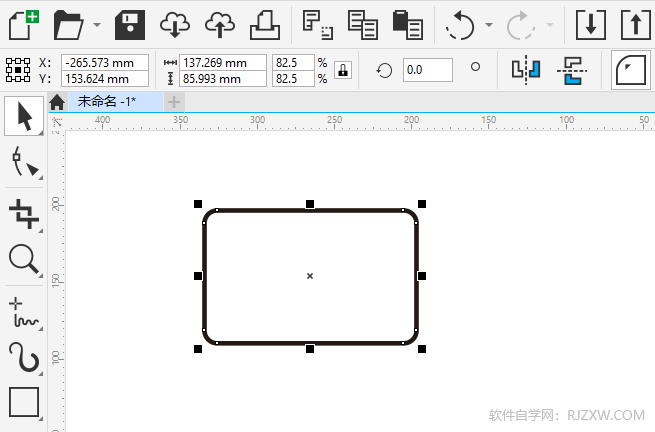Undo the last action
Screen dimensions: 655x432
coord(460,25)
